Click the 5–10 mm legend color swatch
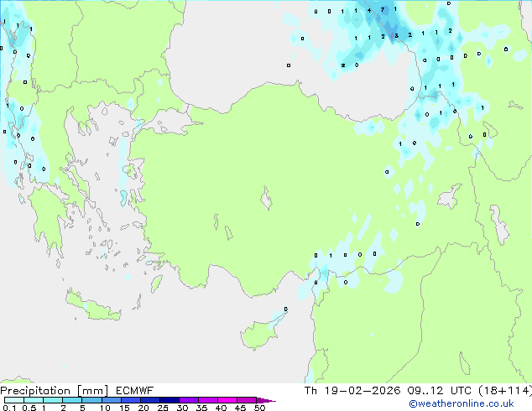This screenshot has width=532, height=411. pos(91,400)
